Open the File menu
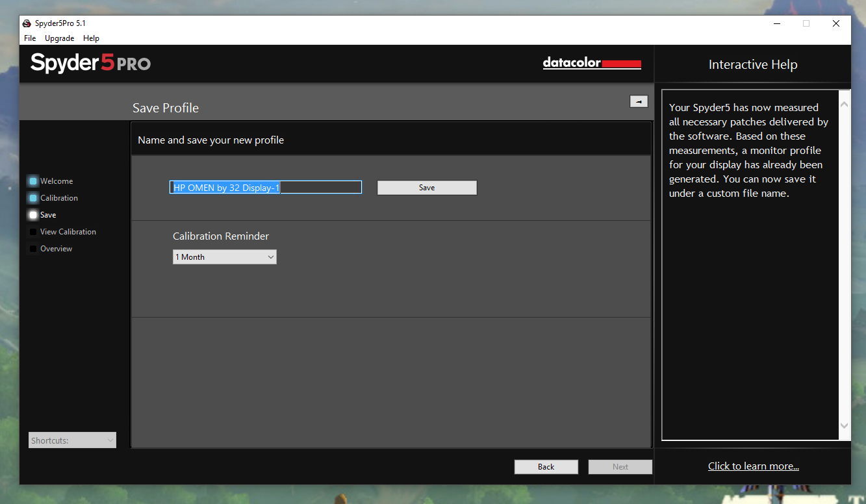The width and height of the screenshot is (866, 504). pos(30,38)
